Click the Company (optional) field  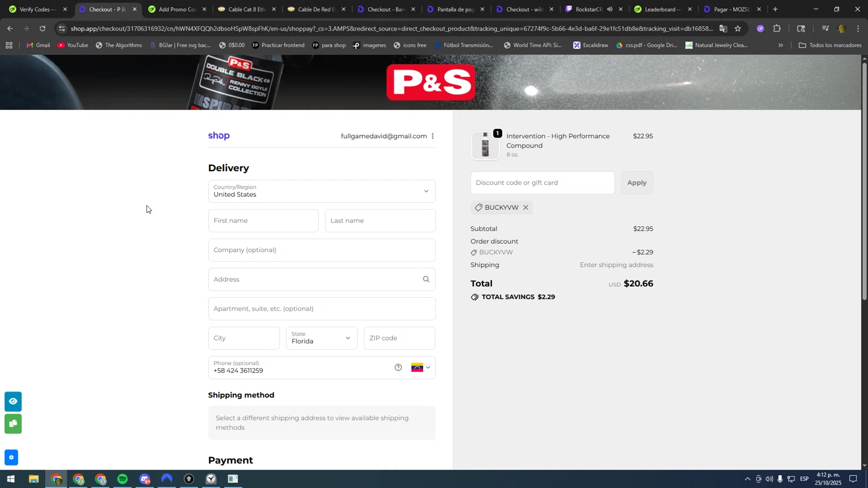tap(322, 250)
